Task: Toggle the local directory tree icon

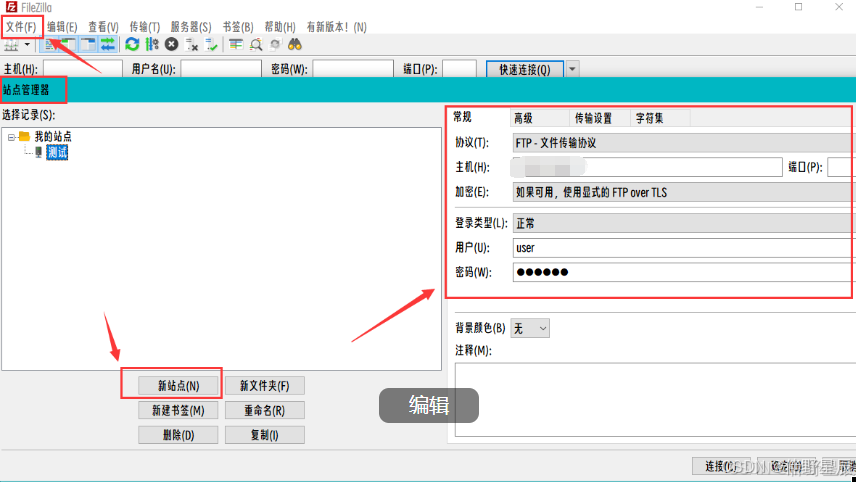Action: tap(69, 45)
